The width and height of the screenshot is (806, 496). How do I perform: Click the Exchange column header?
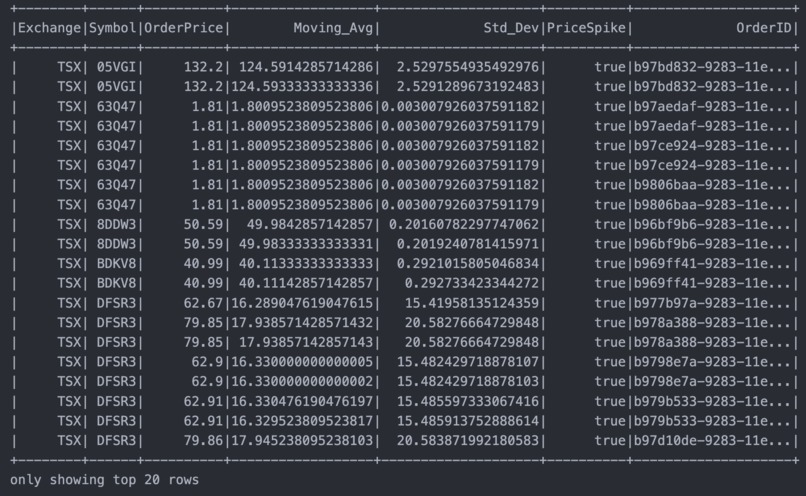tap(49, 28)
